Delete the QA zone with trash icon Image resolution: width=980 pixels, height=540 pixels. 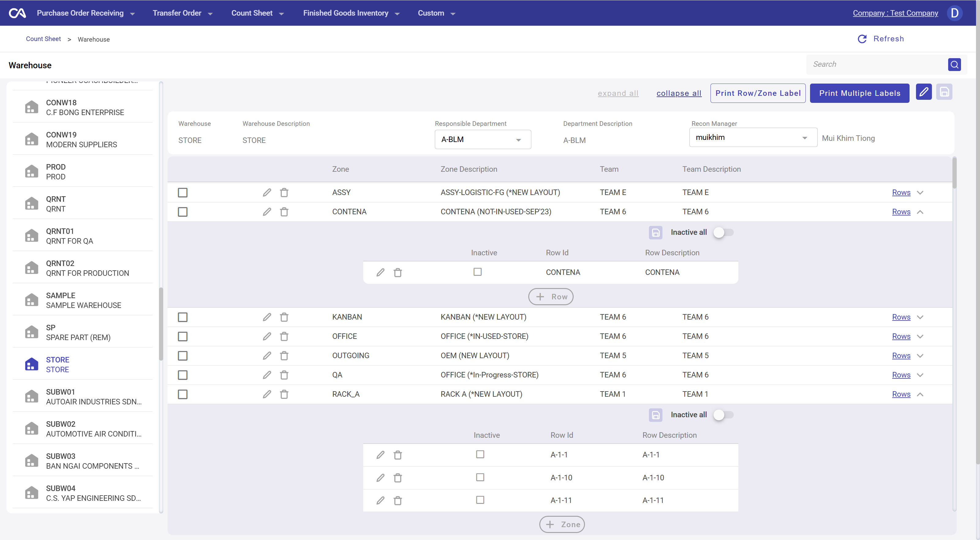pos(284,375)
